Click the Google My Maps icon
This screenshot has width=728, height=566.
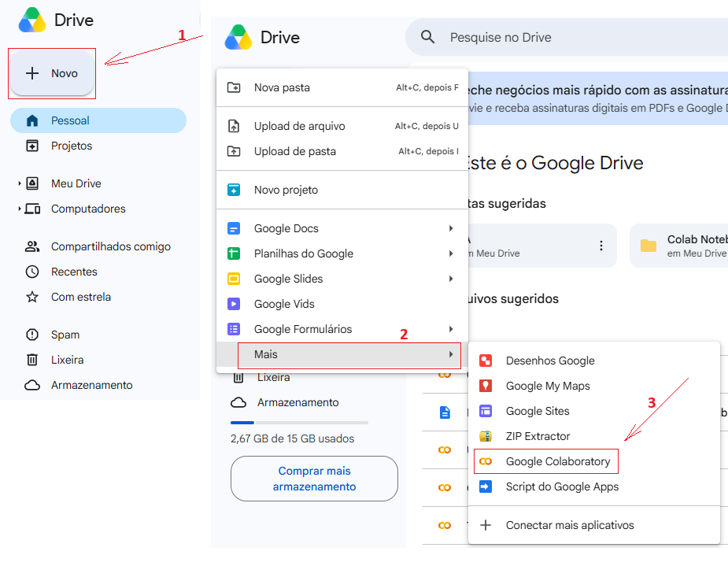[x=486, y=386]
